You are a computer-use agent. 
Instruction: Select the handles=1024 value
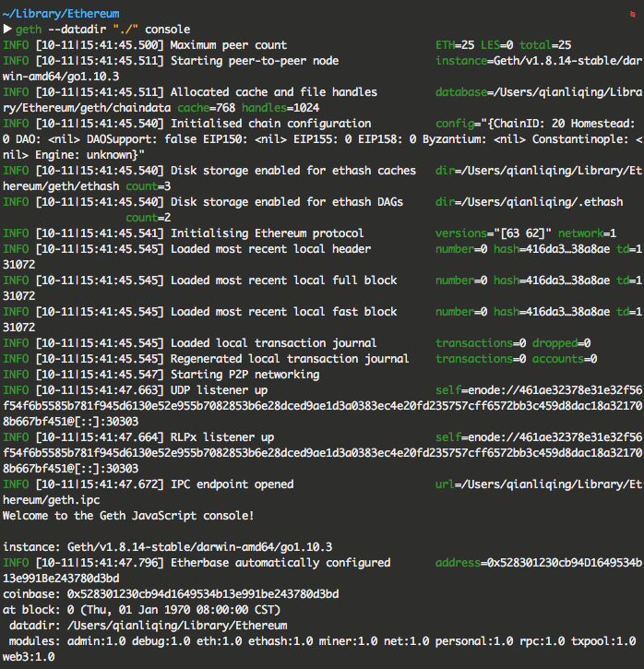[280, 108]
